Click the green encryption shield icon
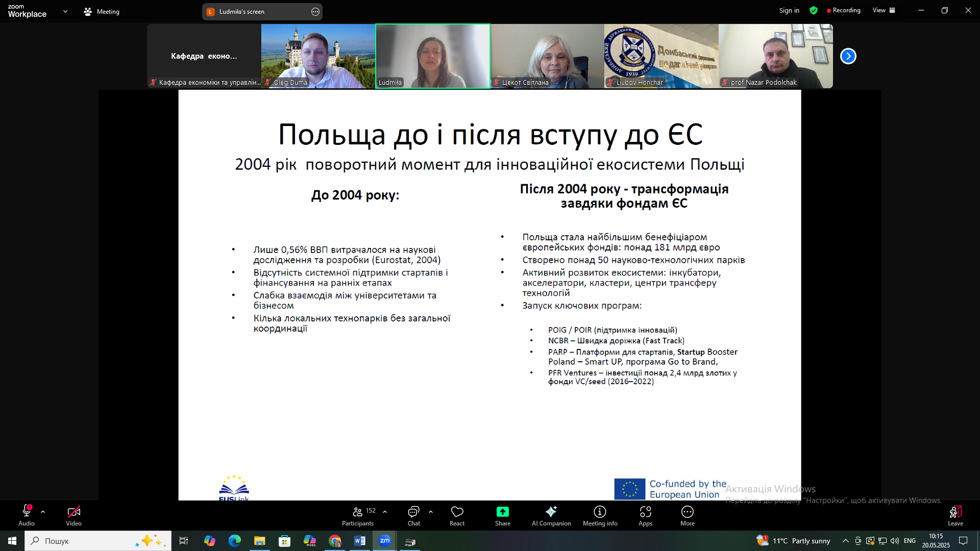980x551 pixels. 814,10
